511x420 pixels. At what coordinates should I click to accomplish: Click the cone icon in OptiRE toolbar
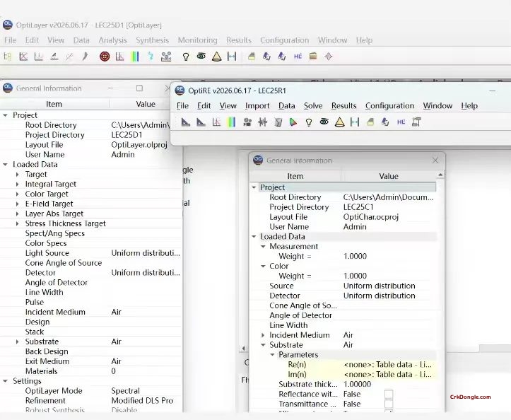coord(339,122)
